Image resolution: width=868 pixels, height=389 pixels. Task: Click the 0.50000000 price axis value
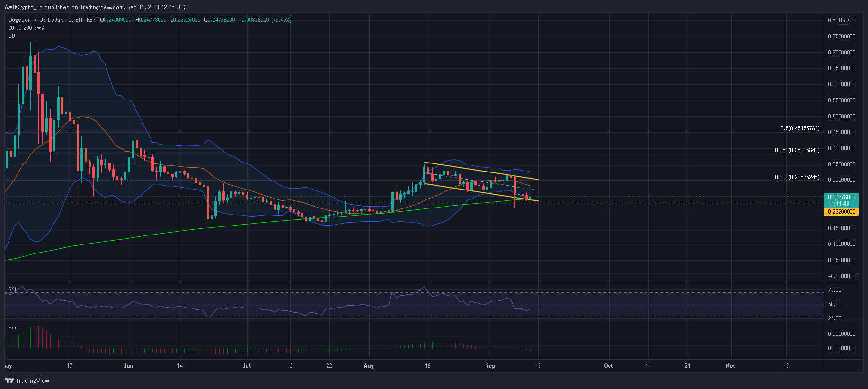tap(841, 117)
